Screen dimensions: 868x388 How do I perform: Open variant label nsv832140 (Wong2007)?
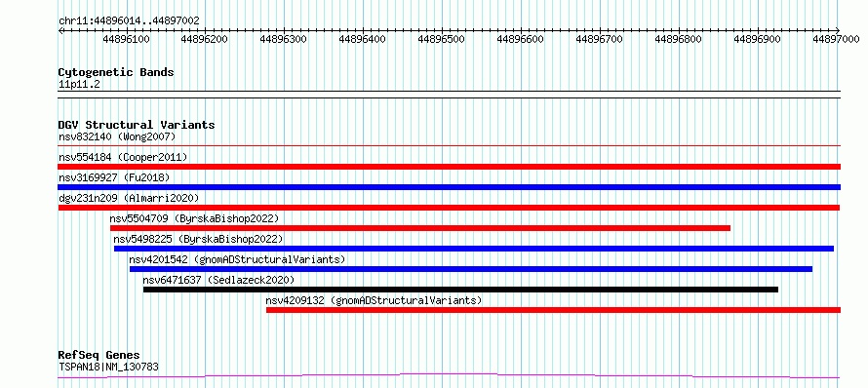(x=117, y=136)
